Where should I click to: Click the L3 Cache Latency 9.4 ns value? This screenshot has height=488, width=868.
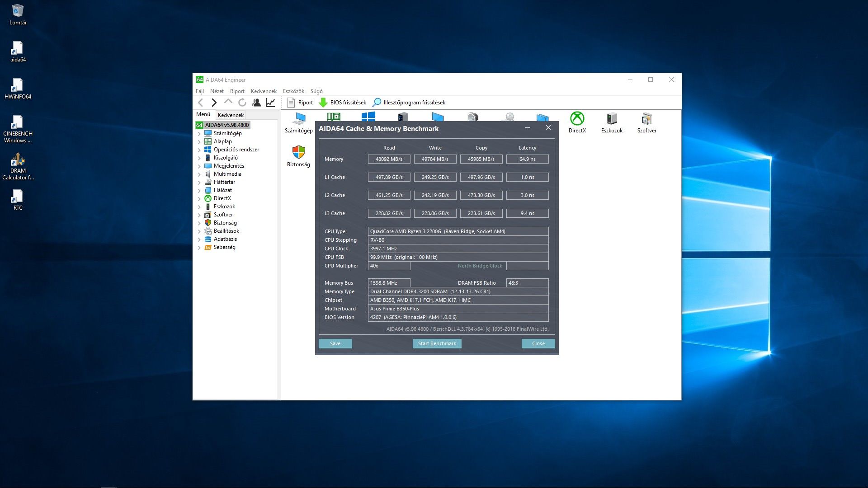pyautogui.click(x=528, y=213)
